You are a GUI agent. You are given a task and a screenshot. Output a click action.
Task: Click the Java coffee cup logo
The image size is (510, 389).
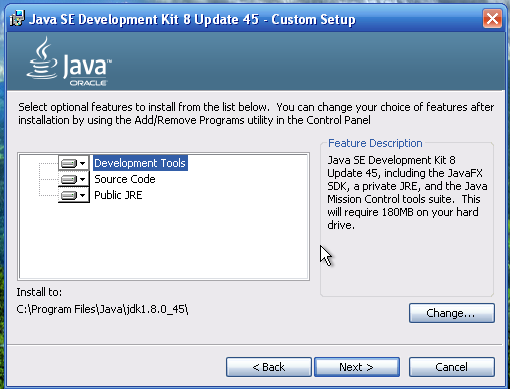(x=42, y=58)
